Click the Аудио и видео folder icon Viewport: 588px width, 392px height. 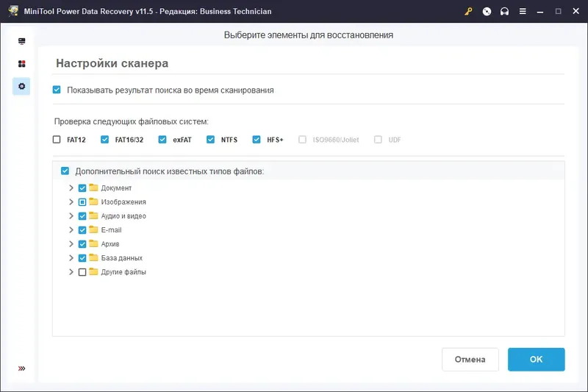93,215
